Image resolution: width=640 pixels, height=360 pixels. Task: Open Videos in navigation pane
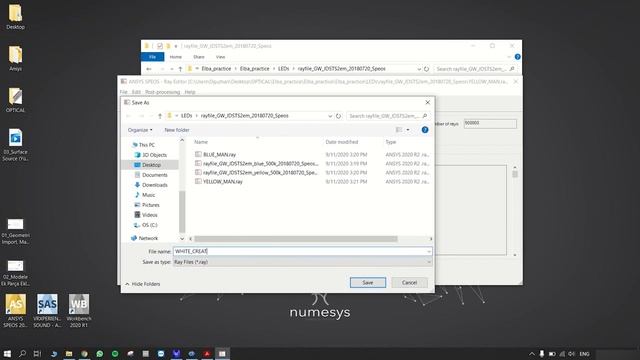tap(149, 215)
